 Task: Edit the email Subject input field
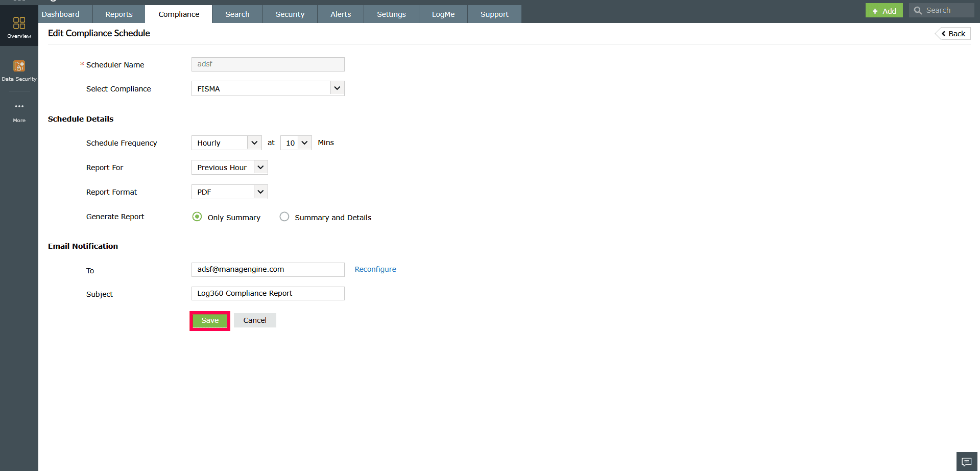tap(268, 293)
